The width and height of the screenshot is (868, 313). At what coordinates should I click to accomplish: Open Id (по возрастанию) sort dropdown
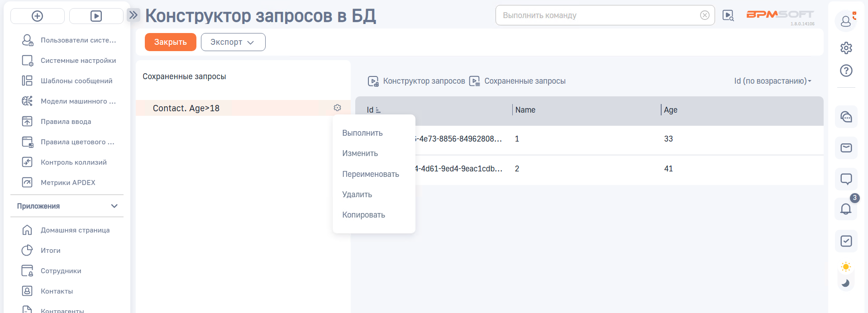[773, 81]
